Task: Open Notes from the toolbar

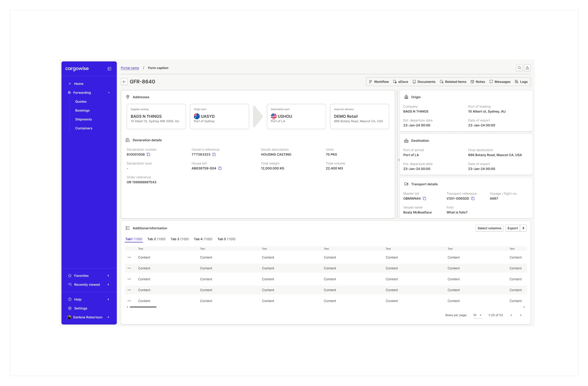Action: pyautogui.click(x=478, y=82)
